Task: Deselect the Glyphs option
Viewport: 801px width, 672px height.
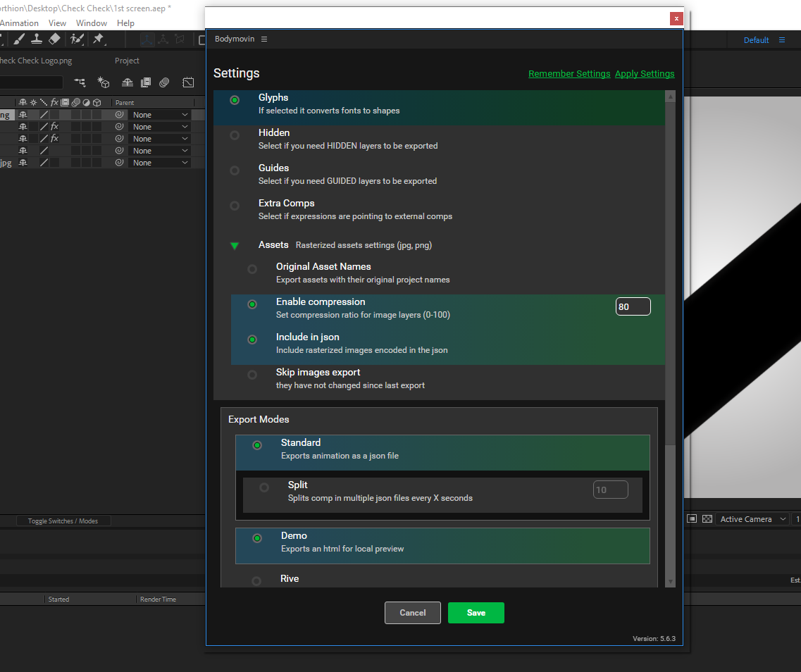Action: point(235,100)
